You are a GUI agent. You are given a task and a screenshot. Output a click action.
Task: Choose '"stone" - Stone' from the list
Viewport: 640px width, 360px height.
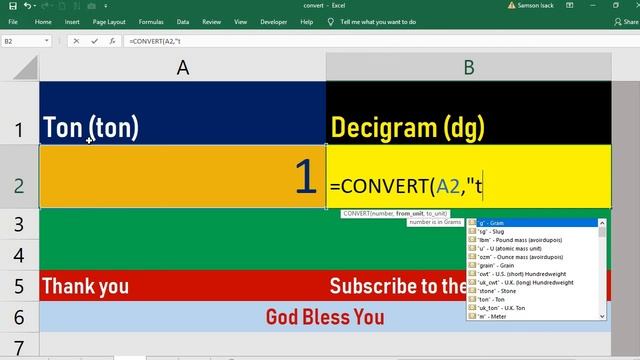(533, 291)
